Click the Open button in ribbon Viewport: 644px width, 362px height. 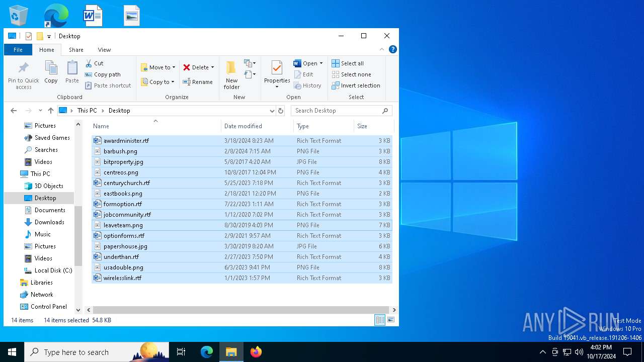tap(306, 63)
